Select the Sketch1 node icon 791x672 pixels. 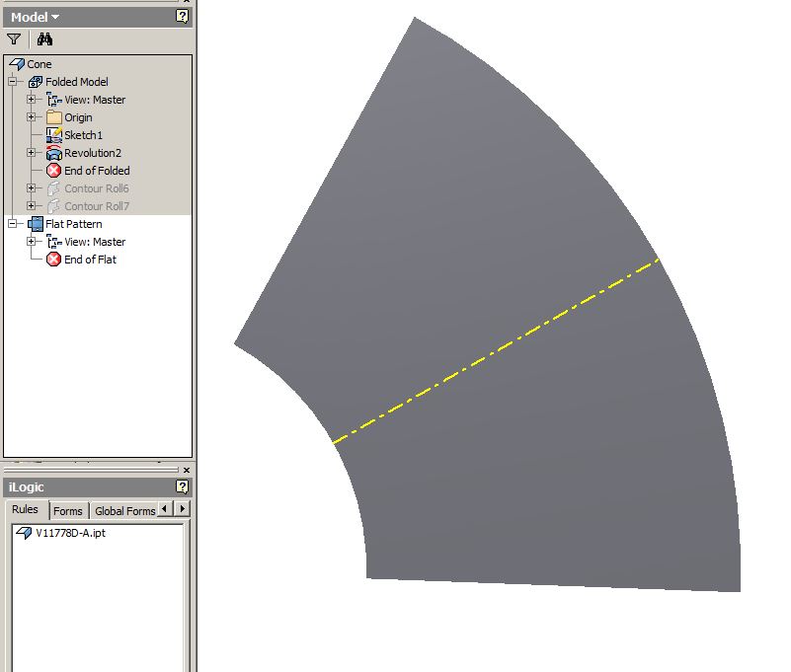pos(54,135)
